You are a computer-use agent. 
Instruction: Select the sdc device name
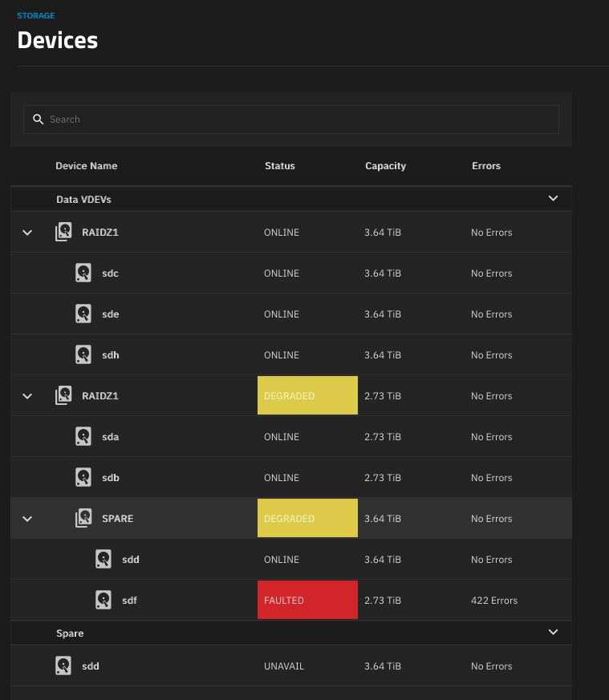(x=111, y=273)
